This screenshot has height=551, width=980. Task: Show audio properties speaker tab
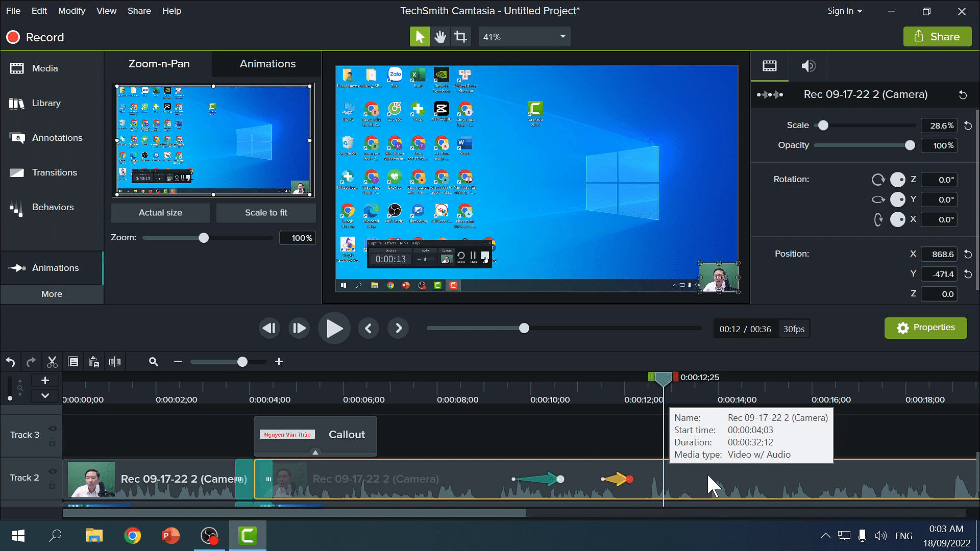[808, 66]
